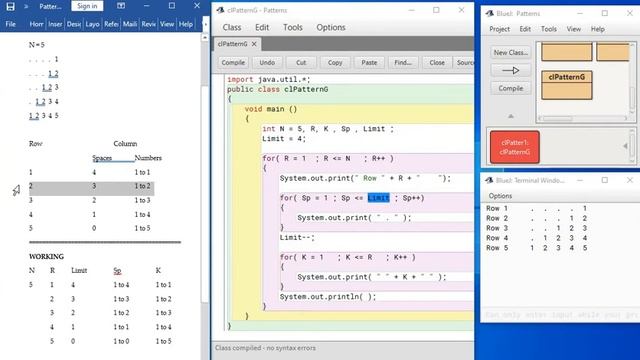This screenshot has height=360, width=640.
Task: Click the 'Class compiled - no syntax errors' status
Action: tap(265, 348)
